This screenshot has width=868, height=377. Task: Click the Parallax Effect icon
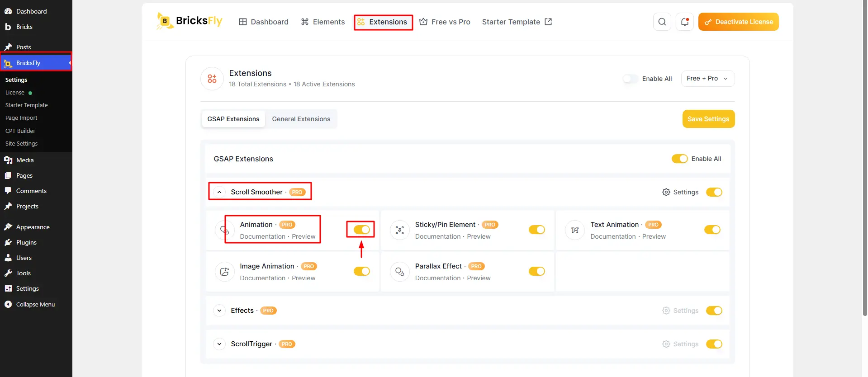400,272
